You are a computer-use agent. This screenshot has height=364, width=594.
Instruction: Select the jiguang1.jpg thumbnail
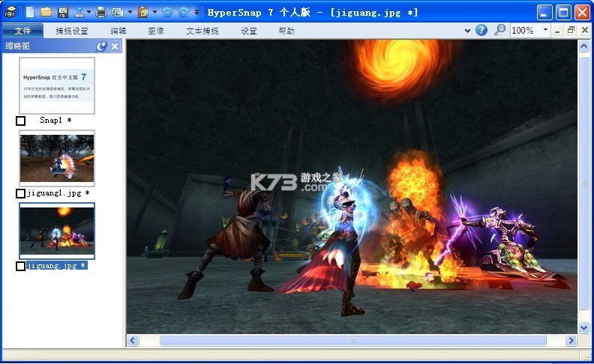(57, 158)
